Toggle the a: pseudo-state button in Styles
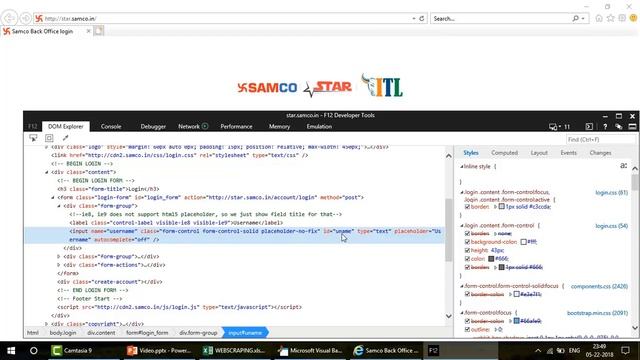640x360 pixels. pyautogui.click(x=624, y=165)
